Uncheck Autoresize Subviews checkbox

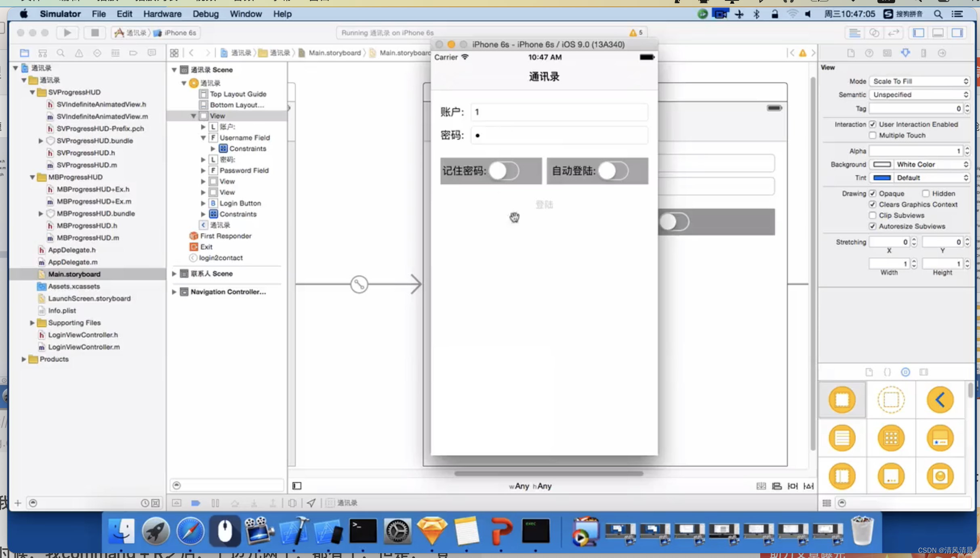point(873,226)
